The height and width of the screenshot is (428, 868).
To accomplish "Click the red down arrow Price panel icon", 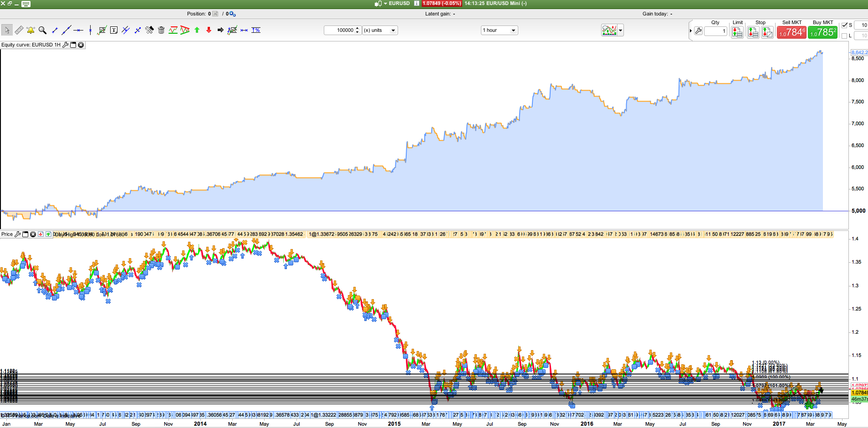I will 41,234.
